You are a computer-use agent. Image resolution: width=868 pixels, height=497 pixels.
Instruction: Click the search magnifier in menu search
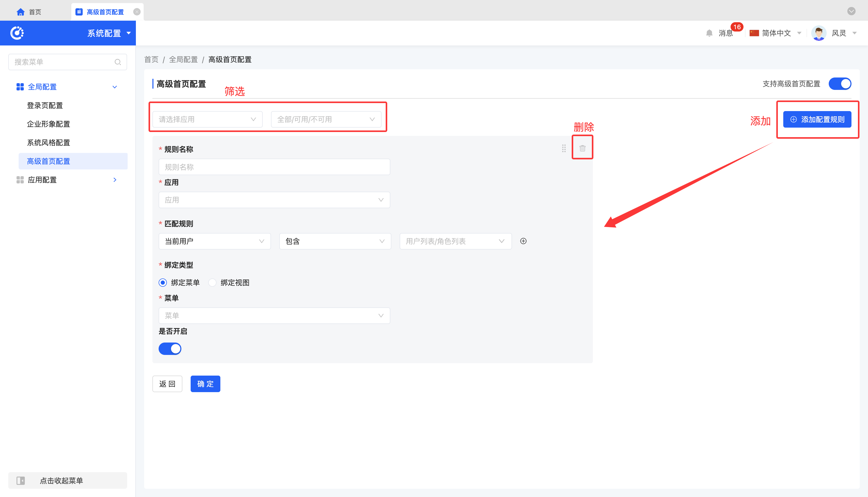tap(118, 62)
